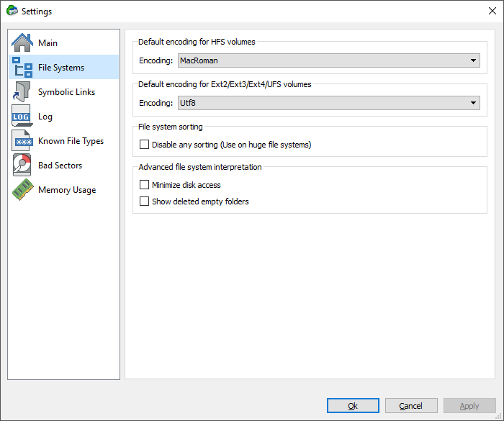504x421 pixels.
Task: Click the Bad Sectors disk icon
Action: click(x=22, y=165)
